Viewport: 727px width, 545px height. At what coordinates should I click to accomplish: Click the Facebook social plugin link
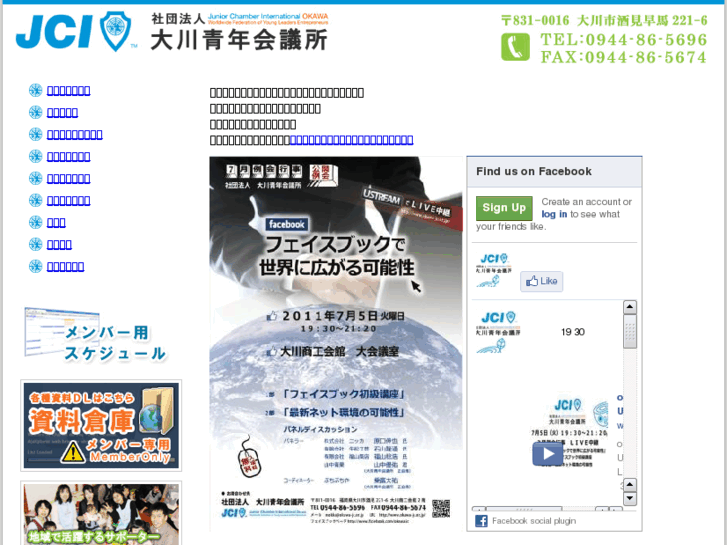click(534, 521)
